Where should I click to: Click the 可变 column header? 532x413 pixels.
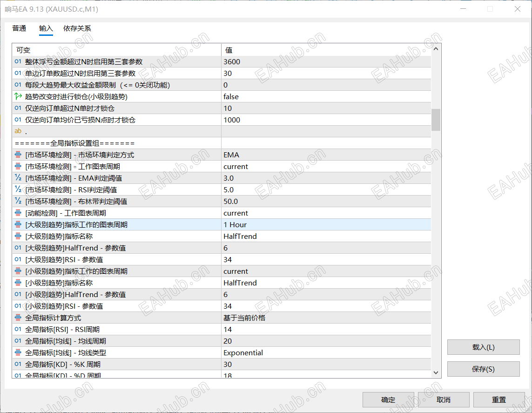click(117, 50)
